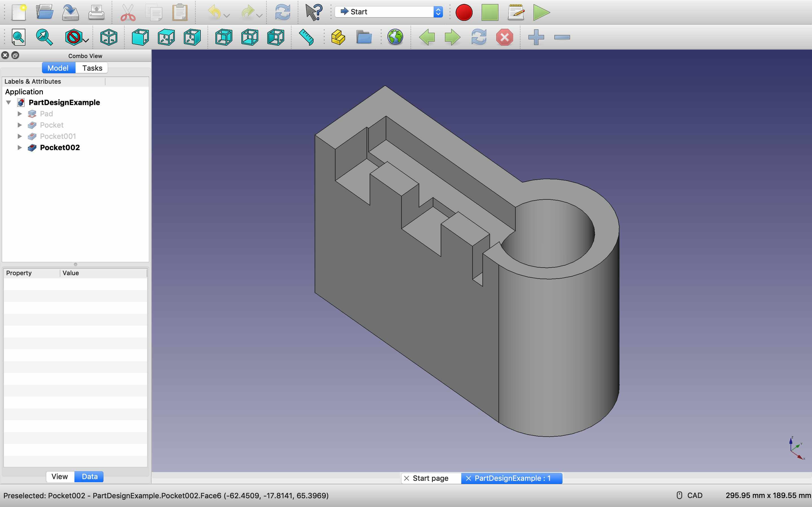Click the View tab in properties panel

tap(59, 477)
